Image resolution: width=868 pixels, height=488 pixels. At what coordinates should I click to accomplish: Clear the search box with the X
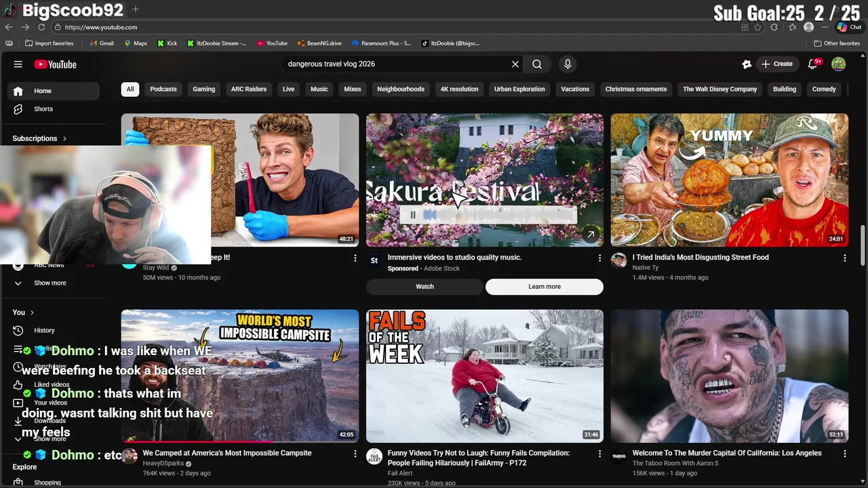[515, 64]
